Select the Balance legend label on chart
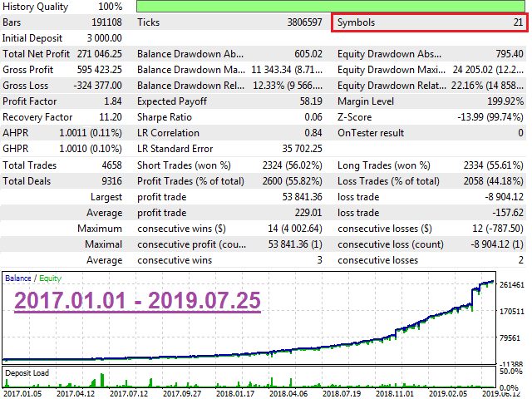 pyautogui.click(x=18, y=278)
